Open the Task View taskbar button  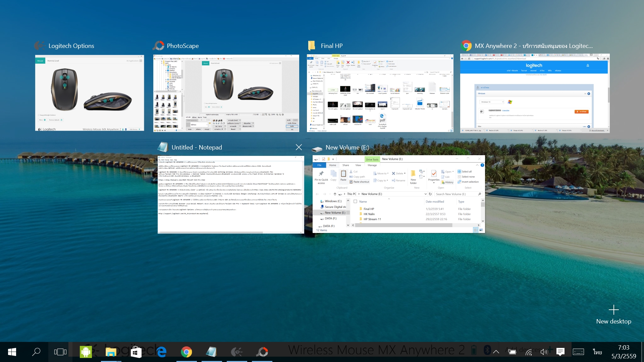(x=60, y=352)
